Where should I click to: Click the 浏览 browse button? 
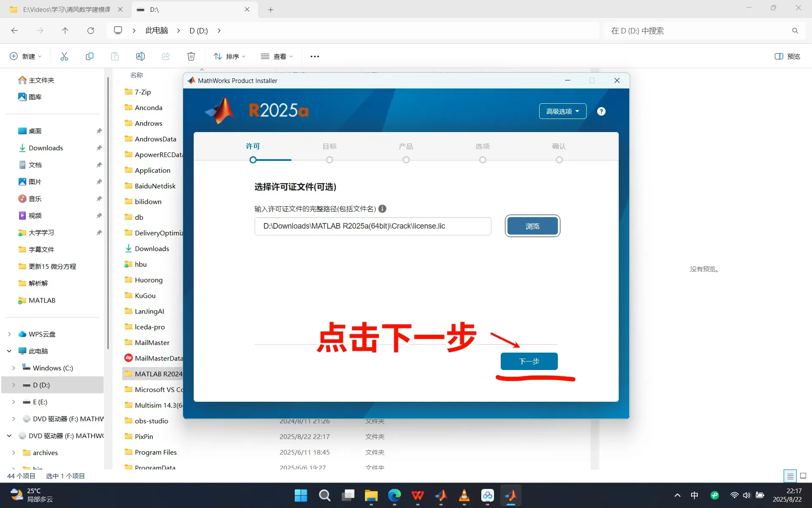532,226
